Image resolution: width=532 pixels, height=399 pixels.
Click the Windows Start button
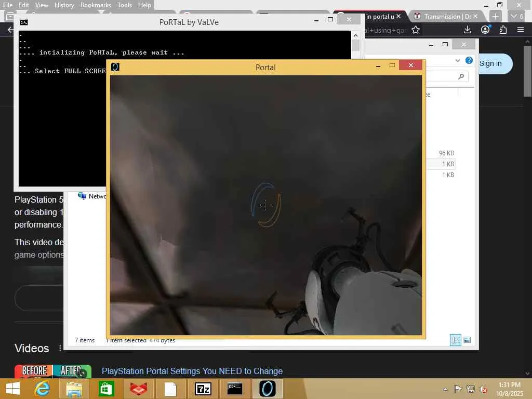point(13,389)
